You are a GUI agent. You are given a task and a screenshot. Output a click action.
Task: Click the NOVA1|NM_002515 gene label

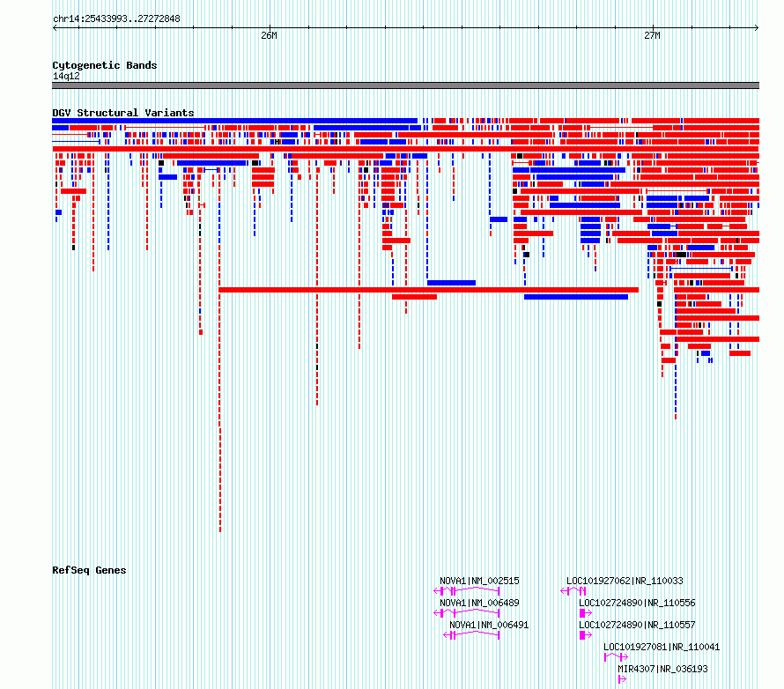[x=479, y=581]
